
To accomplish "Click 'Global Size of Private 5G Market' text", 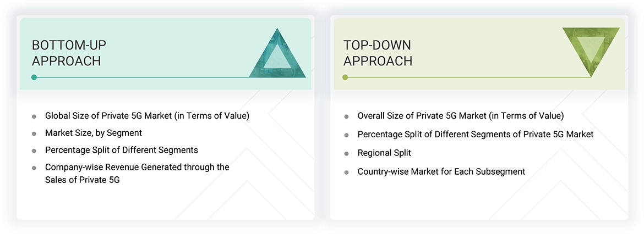I will point(147,116).
